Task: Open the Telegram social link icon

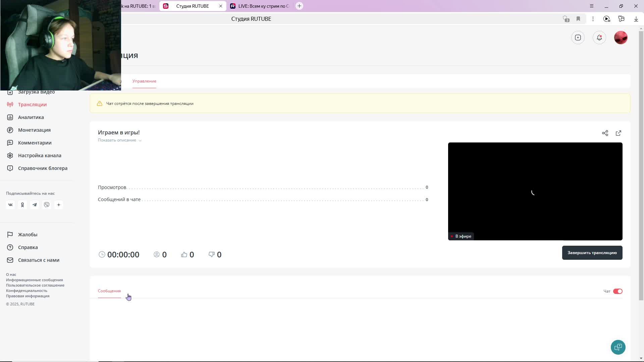Action: tap(35, 205)
